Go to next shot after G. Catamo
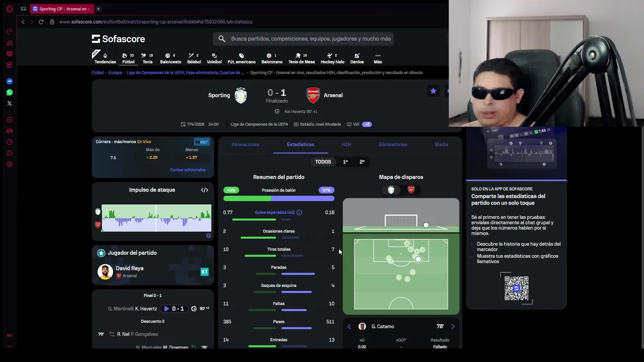This screenshot has width=644, height=362. [453, 326]
